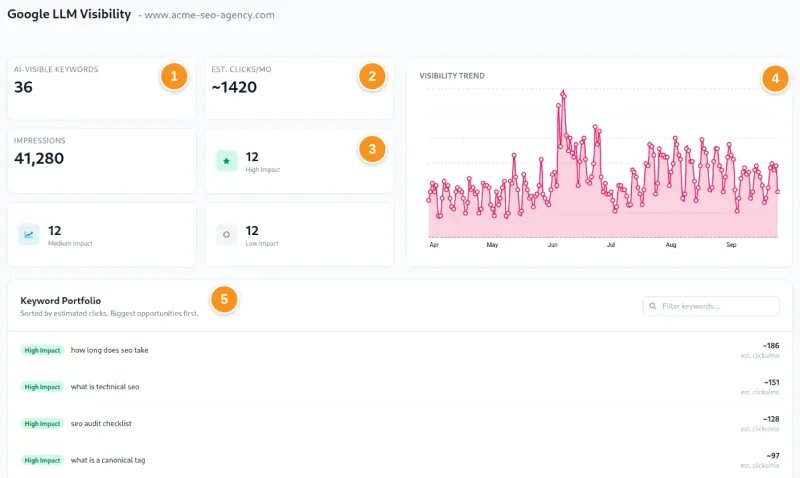This screenshot has height=478, width=800.
Task: Click High Impact badge for 'what is a canonical tag'
Action: 42,461
